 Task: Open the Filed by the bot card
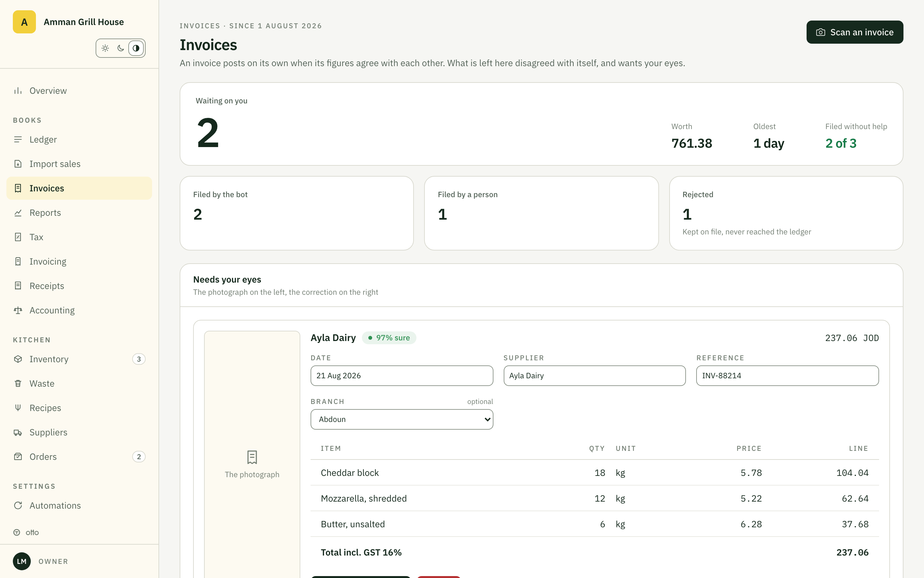[297, 213]
